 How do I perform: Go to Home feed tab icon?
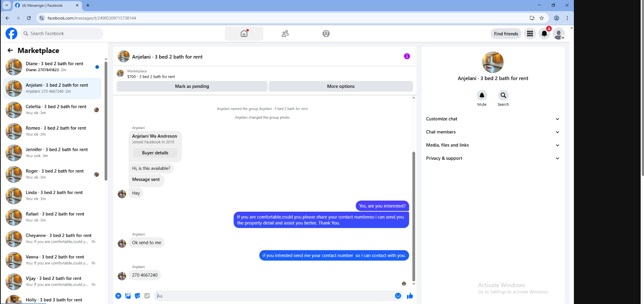click(x=244, y=33)
